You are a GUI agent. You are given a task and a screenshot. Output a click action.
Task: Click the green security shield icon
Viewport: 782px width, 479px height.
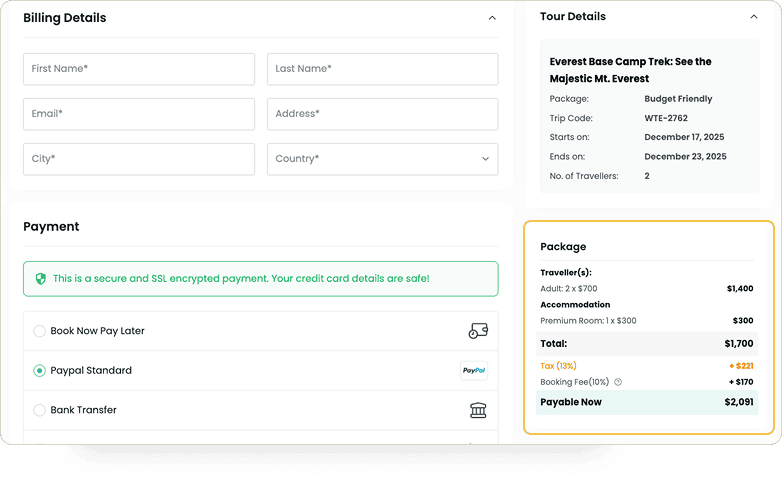point(41,279)
